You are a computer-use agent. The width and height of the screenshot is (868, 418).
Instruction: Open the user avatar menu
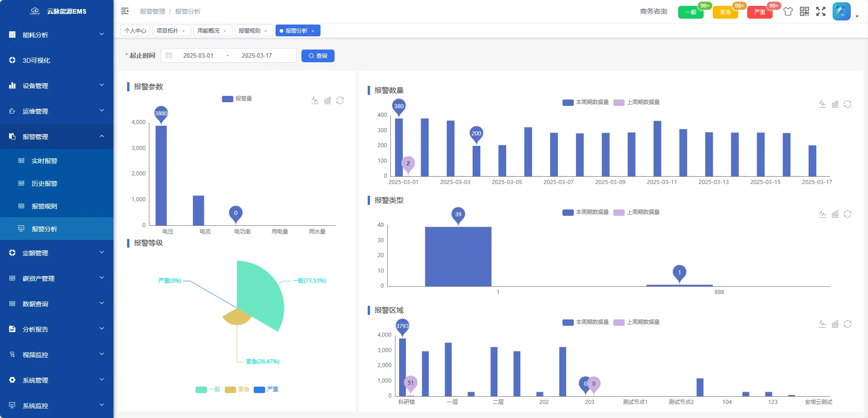tap(841, 11)
